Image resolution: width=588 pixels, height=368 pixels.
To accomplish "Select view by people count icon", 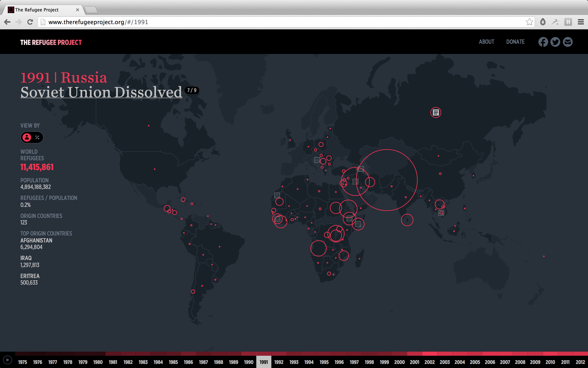I will pyautogui.click(x=27, y=137).
